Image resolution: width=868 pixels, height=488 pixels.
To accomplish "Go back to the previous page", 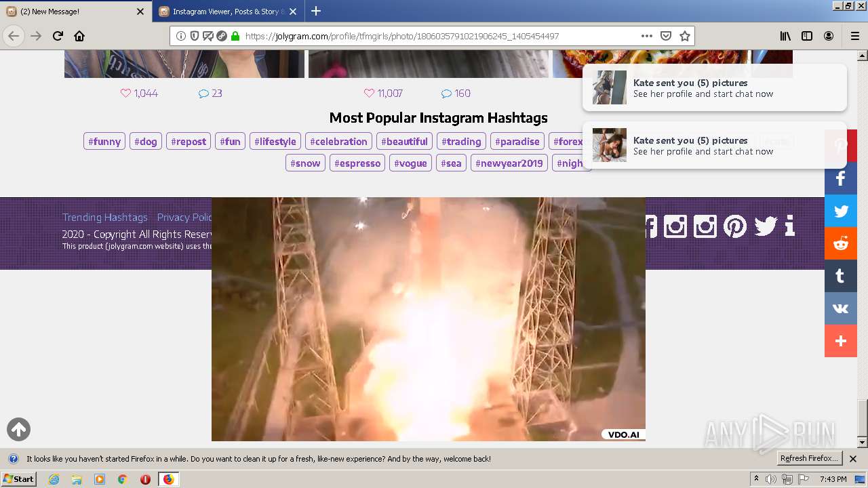I will coord(14,36).
